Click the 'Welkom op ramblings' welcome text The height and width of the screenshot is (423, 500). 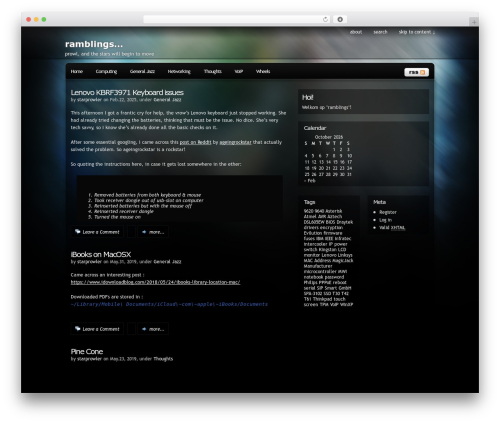tap(326, 107)
